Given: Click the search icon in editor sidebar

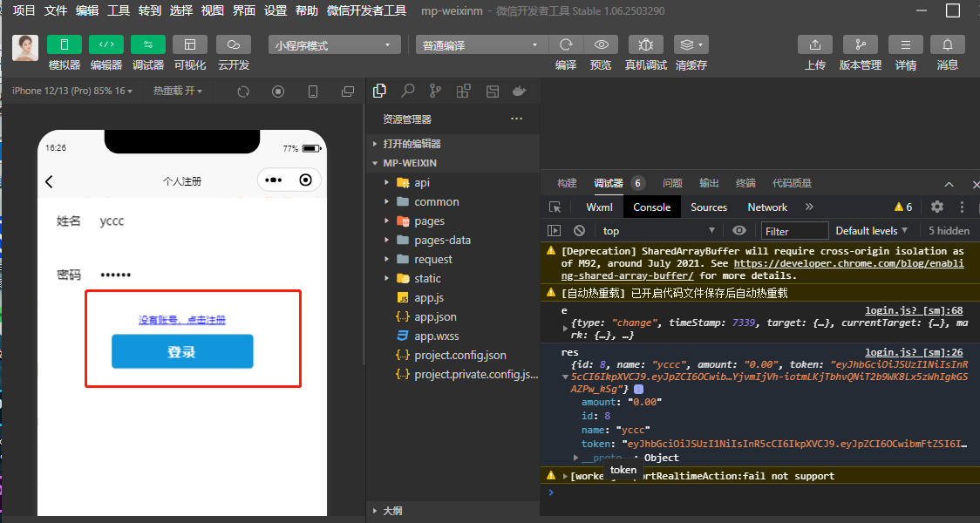Looking at the screenshot, I should (x=407, y=92).
